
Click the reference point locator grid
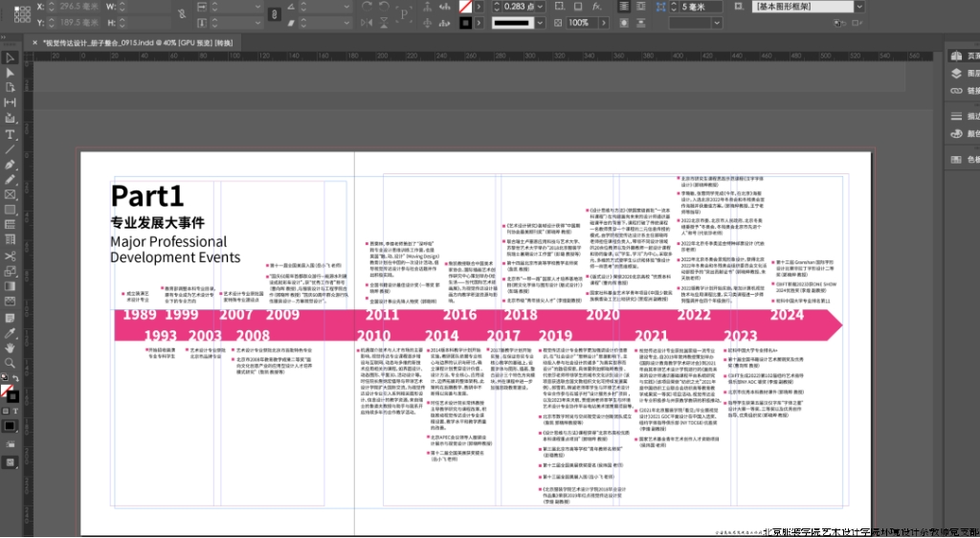point(19,13)
